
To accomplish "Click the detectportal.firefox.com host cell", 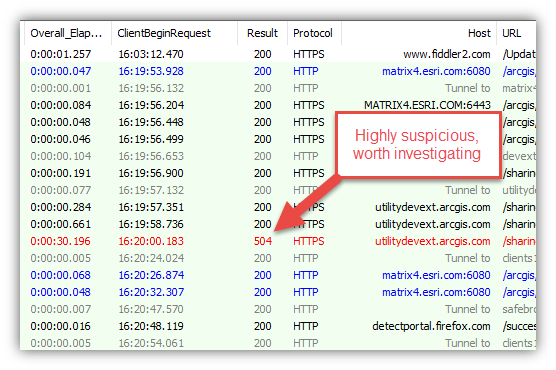I will coord(432,327).
